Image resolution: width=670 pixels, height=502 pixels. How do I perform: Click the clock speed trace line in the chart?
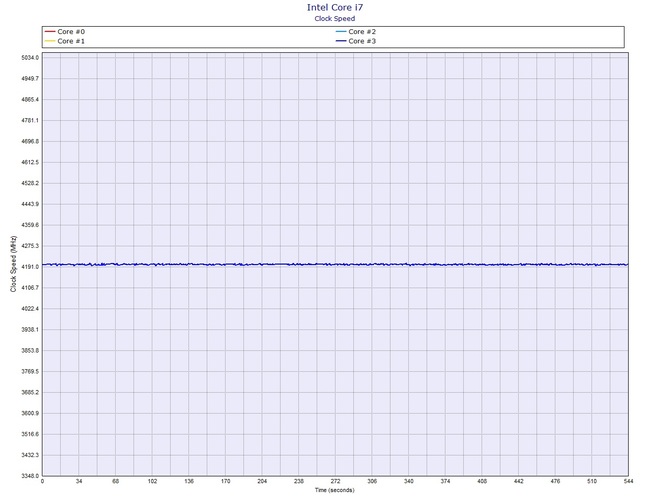point(335,264)
